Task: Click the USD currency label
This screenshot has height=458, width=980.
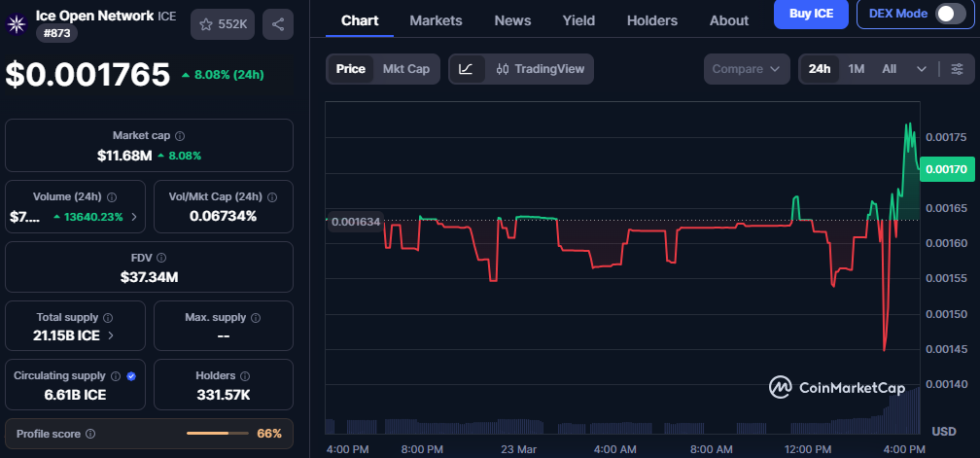Action: pyautogui.click(x=944, y=432)
